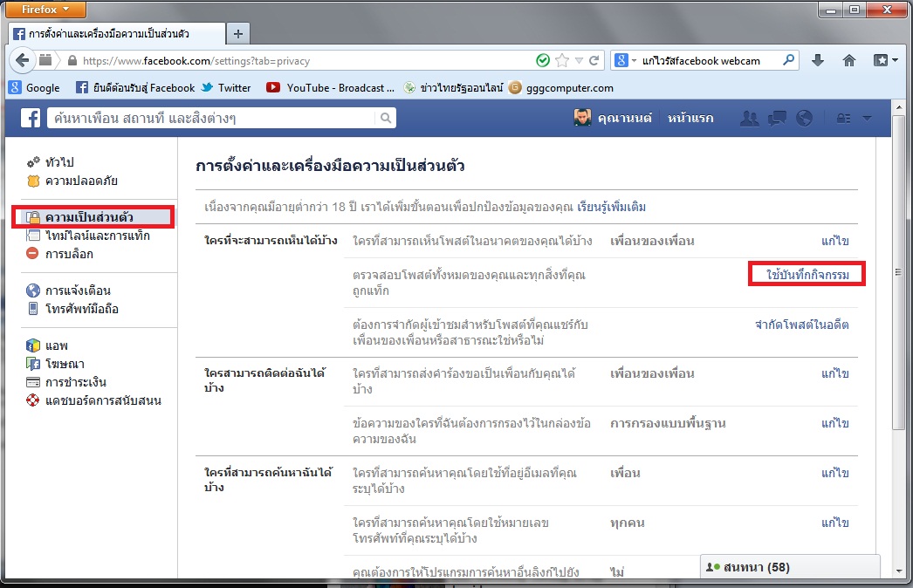This screenshot has width=913, height=588.
Task: Click แก้ไข for การกรองแบบพื้นฐาน row
Action: (835, 423)
